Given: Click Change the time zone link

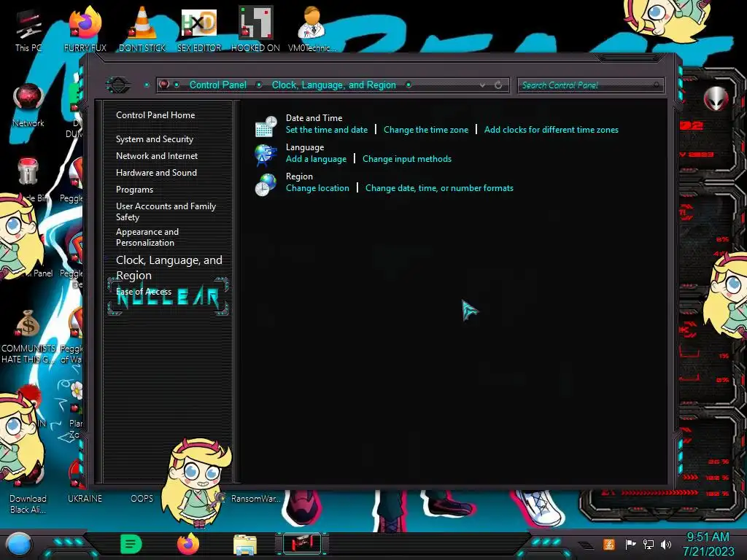Looking at the screenshot, I should [x=426, y=130].
